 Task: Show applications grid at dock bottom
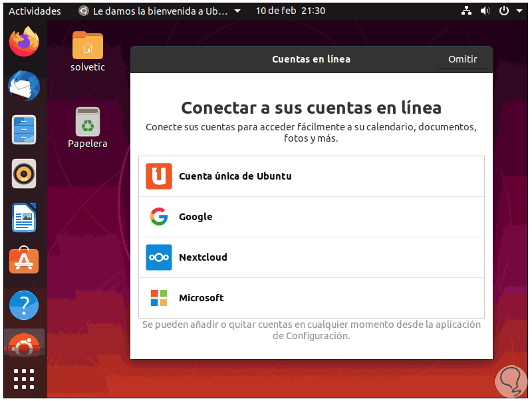click(x=24, y=379)
